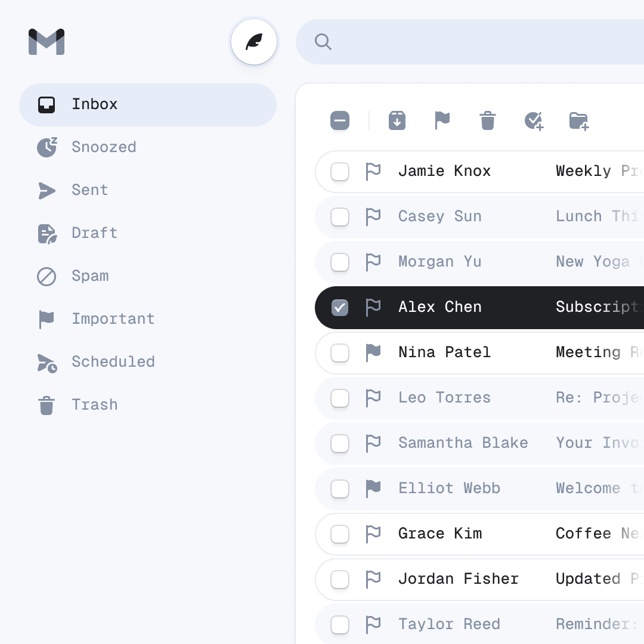Click the Spam icon in the sidebar
Viewport: 644px width, 644px height.
47,275
